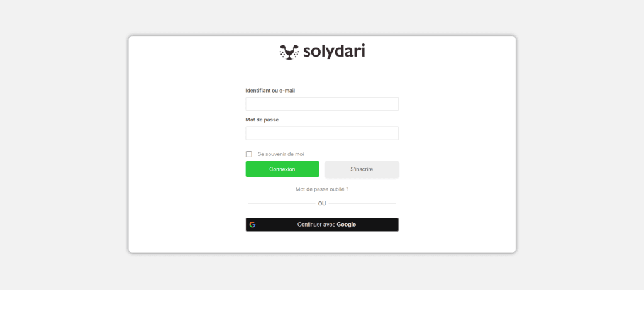Click the OU separator text
Screen dimensions: 644x321
pyautogui.click(x=322, y=203)
